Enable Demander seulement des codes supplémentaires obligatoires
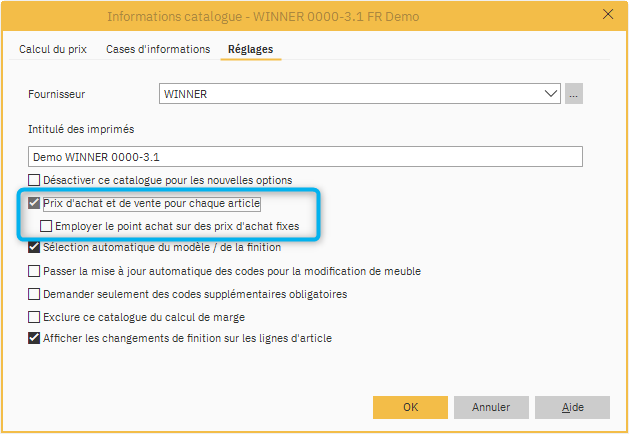Screen dimensions: 629x434 [x=35, y=294]
